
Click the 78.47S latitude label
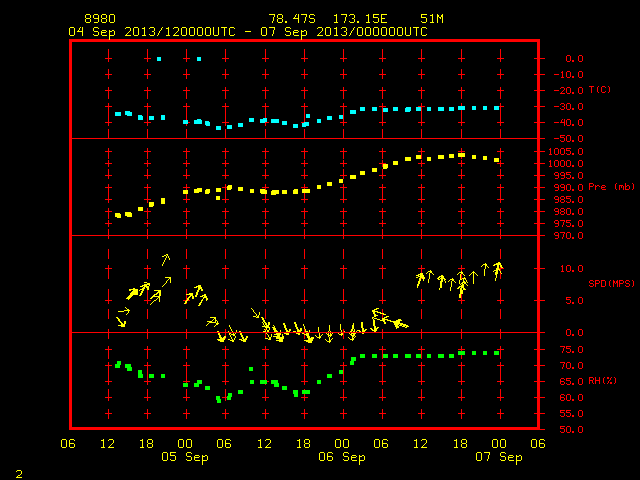(292, 19)
